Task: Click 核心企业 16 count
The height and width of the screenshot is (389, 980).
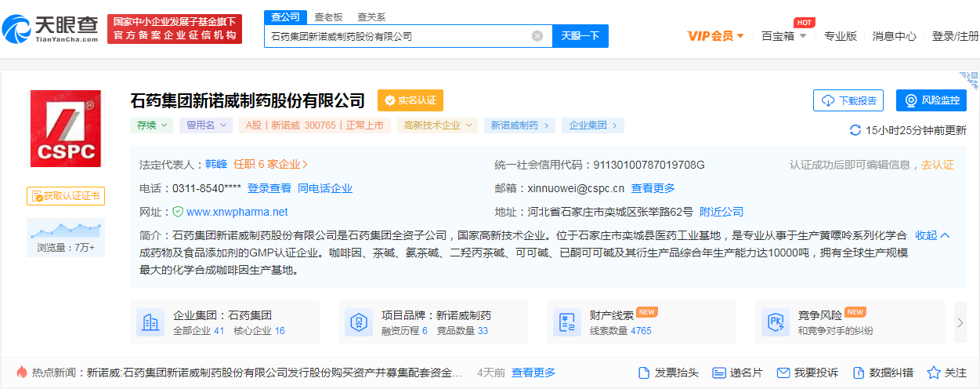Action: pyautogui.click(x=259, y=331)
